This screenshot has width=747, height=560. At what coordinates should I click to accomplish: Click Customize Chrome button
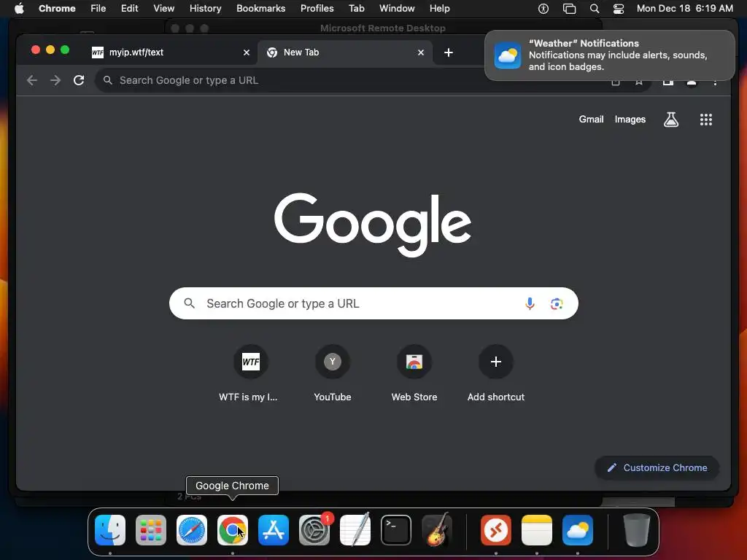(x=657, y=467)
